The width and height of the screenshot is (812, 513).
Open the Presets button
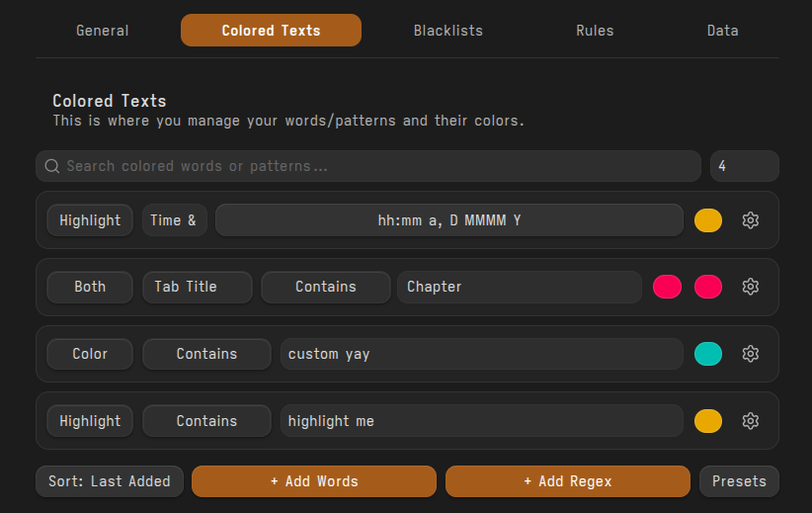(x=739, y=481)
